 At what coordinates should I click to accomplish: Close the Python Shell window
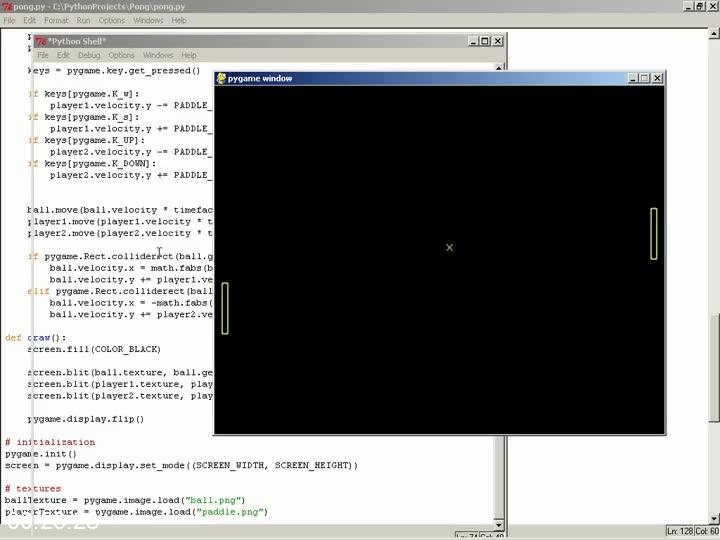[497, 41]
